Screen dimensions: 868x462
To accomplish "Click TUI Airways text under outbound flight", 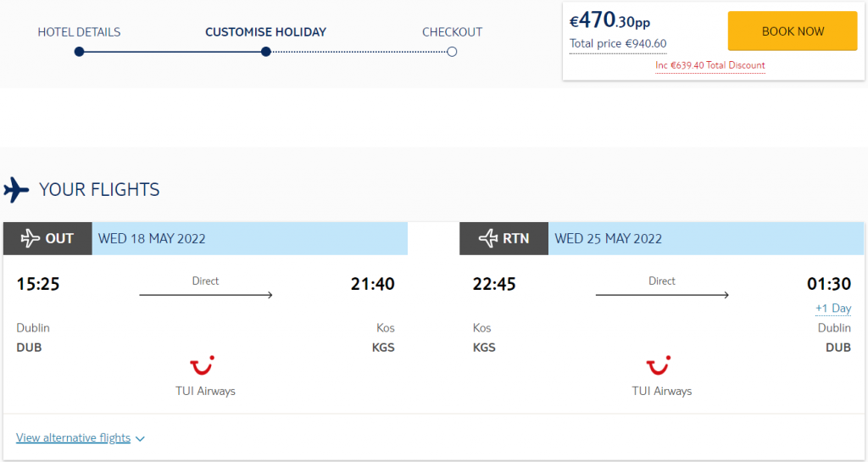I will [205, 391].
